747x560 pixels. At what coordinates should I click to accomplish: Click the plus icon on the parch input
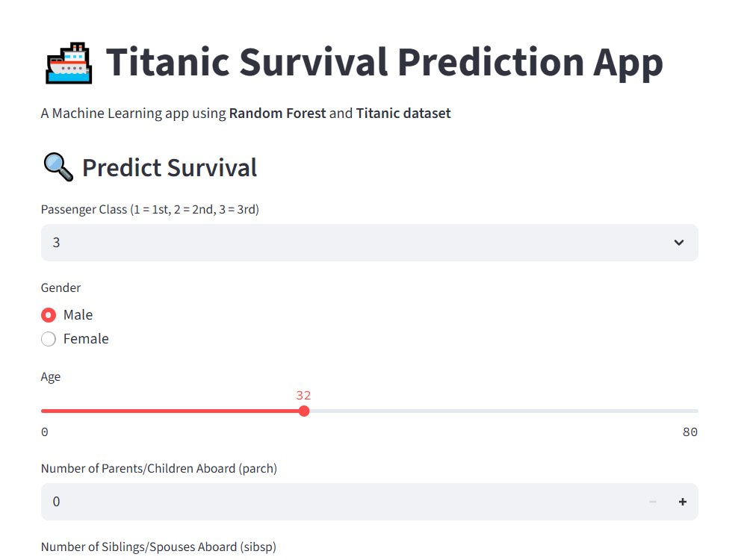[x=682, y=501]
